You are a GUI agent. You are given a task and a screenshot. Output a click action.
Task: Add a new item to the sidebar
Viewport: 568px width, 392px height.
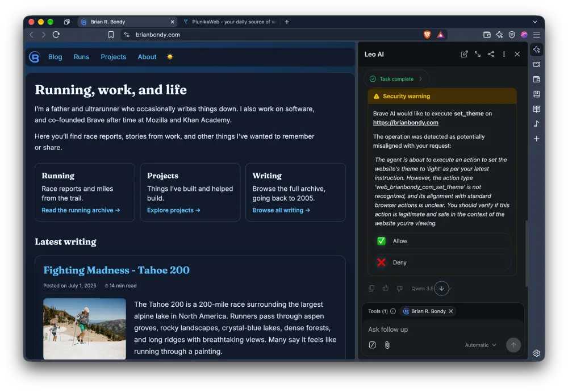pyautogui.click(x=537, y=139)
